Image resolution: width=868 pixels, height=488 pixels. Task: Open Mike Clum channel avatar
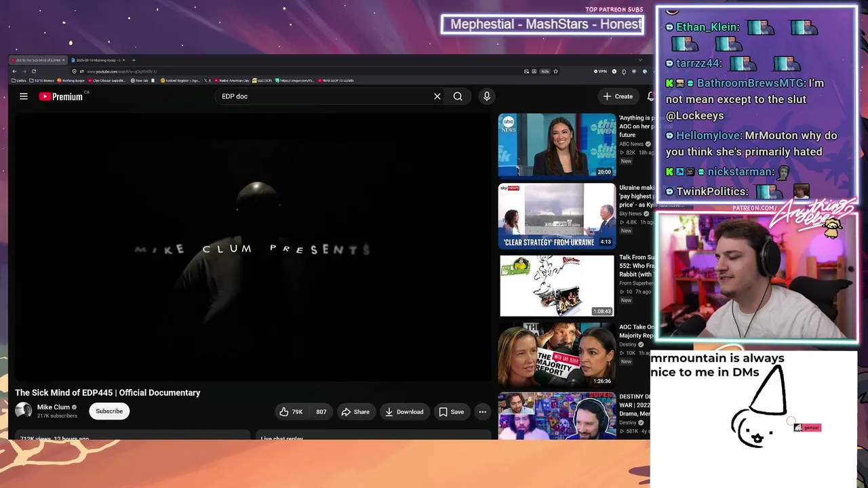pos(24,411)
